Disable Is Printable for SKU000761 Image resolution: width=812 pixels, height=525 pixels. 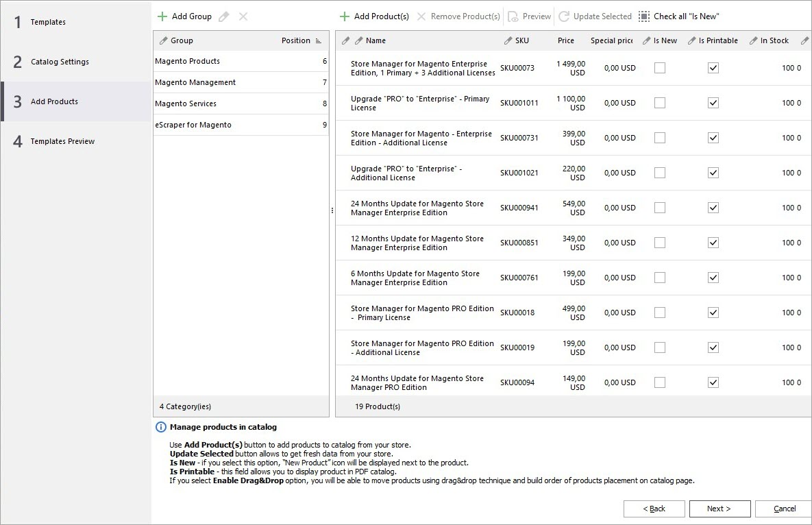point(713,278)
